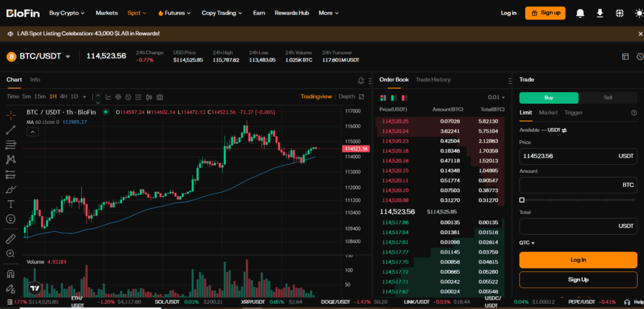Open the Spot dropdown menu
Viewport: 644px width, 309px height.
coord(136,13)
